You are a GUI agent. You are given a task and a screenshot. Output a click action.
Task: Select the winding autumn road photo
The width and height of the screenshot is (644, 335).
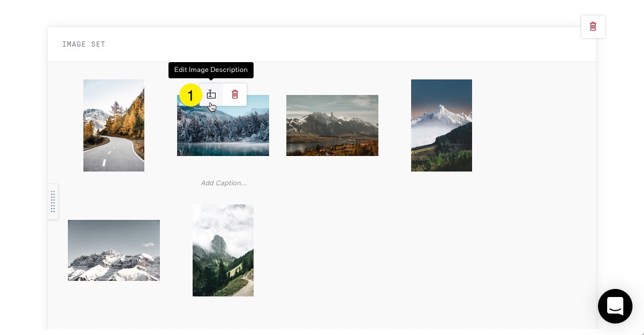(114, 125)
